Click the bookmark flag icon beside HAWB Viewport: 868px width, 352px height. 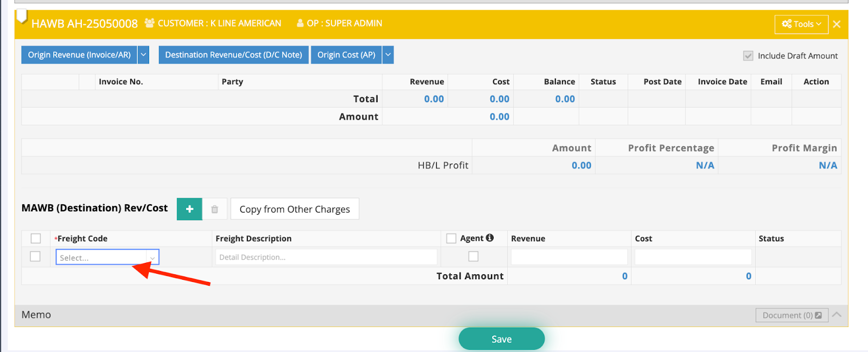[22, 17]
